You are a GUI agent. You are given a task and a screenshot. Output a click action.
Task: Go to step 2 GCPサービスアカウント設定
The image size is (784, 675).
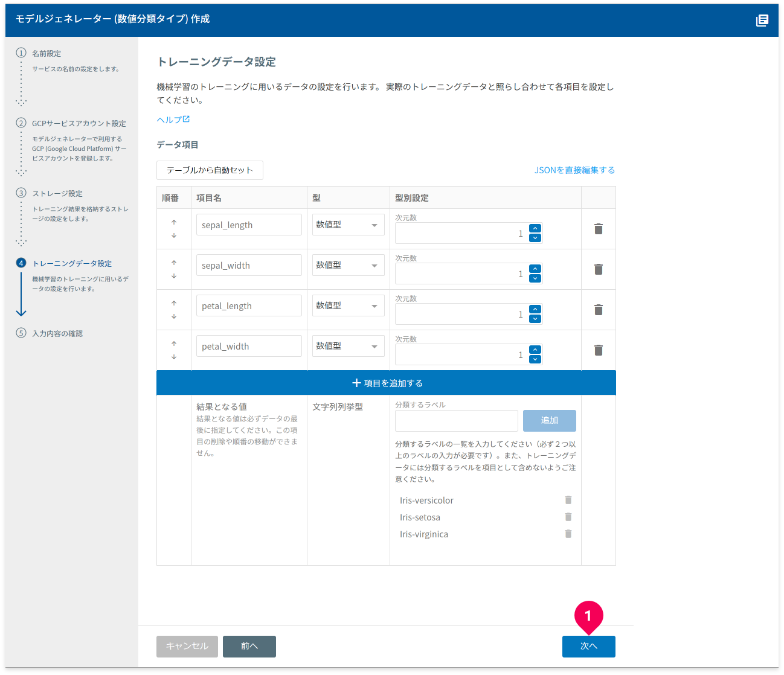tap(79, 123)
